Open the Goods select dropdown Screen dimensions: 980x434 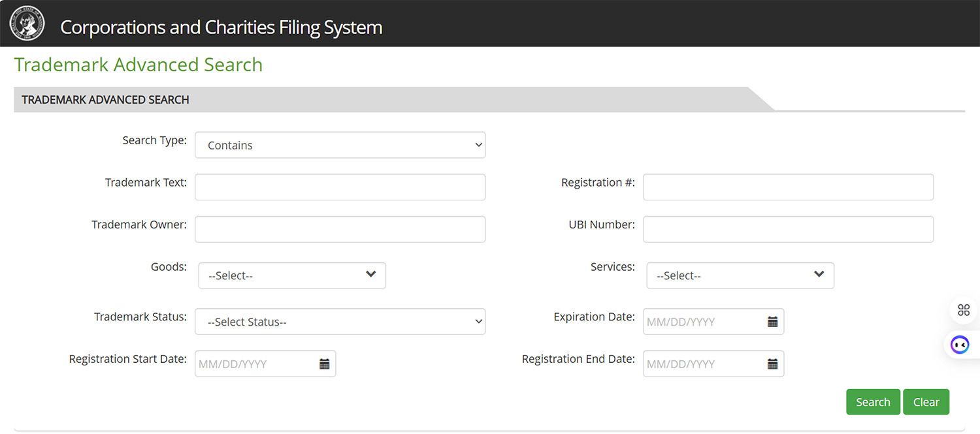click(x=292, y=275)
